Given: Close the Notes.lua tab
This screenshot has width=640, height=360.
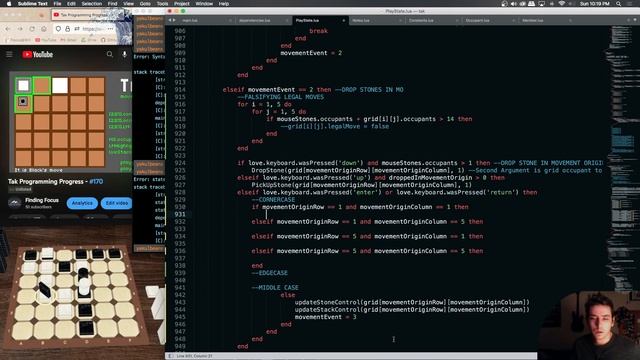Looking at the screenshot, I should [400, 20].
